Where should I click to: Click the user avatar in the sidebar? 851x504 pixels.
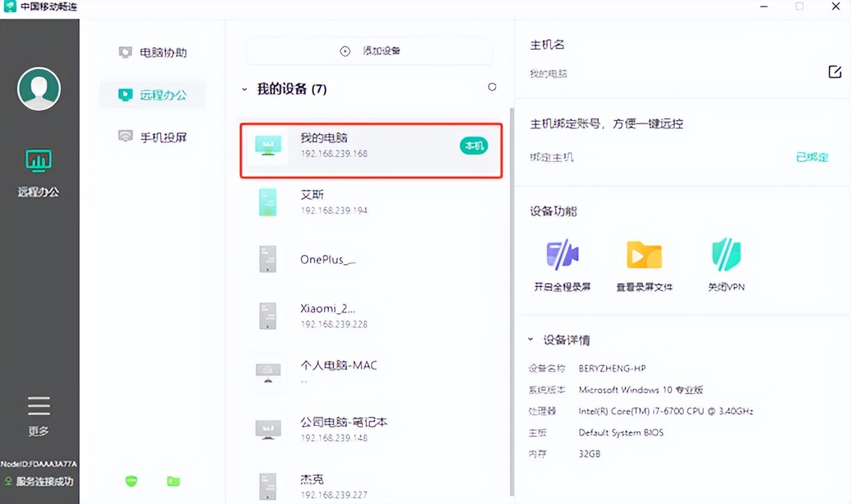click(38, 89)
